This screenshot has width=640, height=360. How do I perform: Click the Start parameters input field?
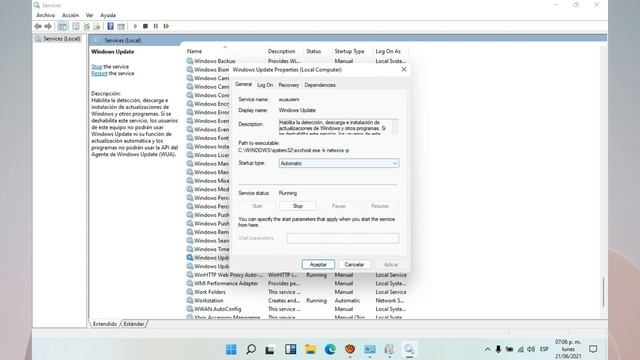pos(343,238)
